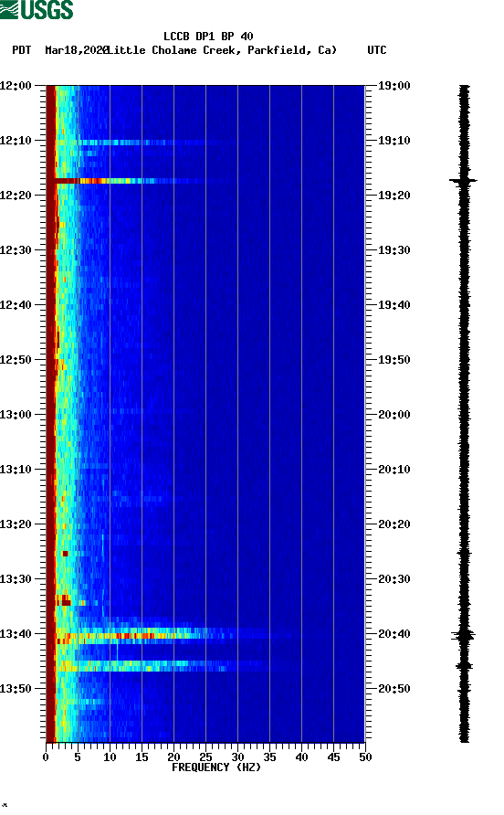Click the '20:50' UTC time label
Screen dimensions: 504x815
tap(394, 689)
